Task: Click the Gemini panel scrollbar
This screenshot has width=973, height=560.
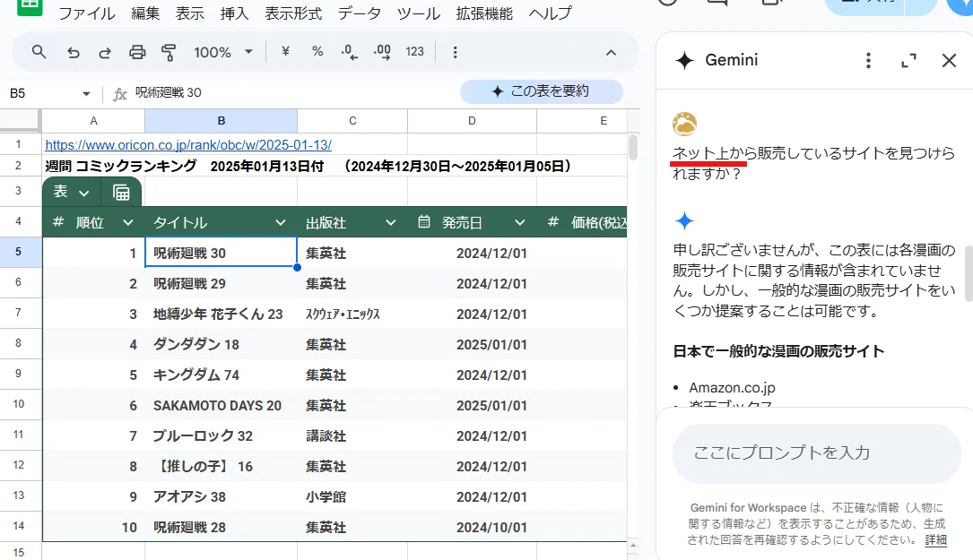Action: (x=969, y=272)
